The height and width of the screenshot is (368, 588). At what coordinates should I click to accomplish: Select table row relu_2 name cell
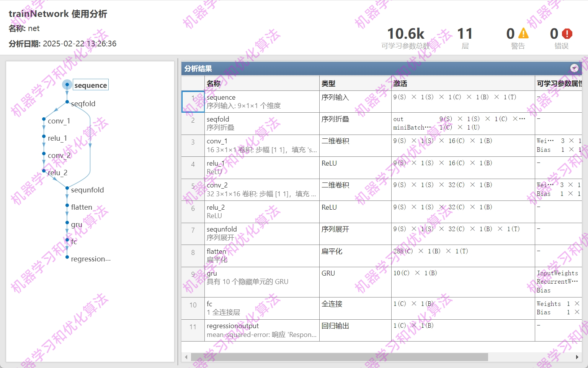coord(262,212)
